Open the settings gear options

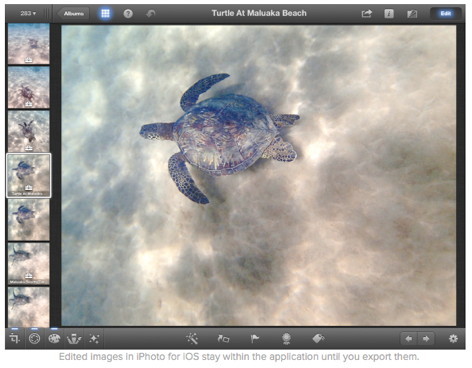point(453,339)
